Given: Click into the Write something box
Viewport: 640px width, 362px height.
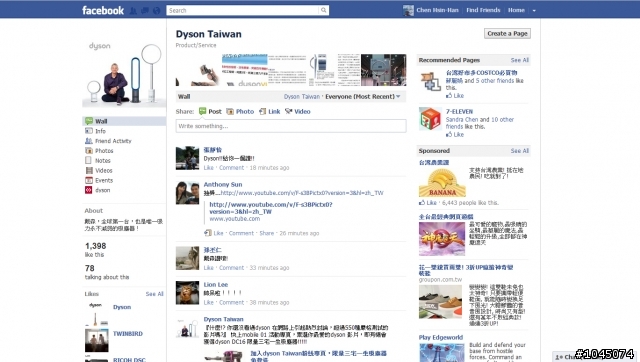Looking at the screenshot, I should (x=291, y=126).
